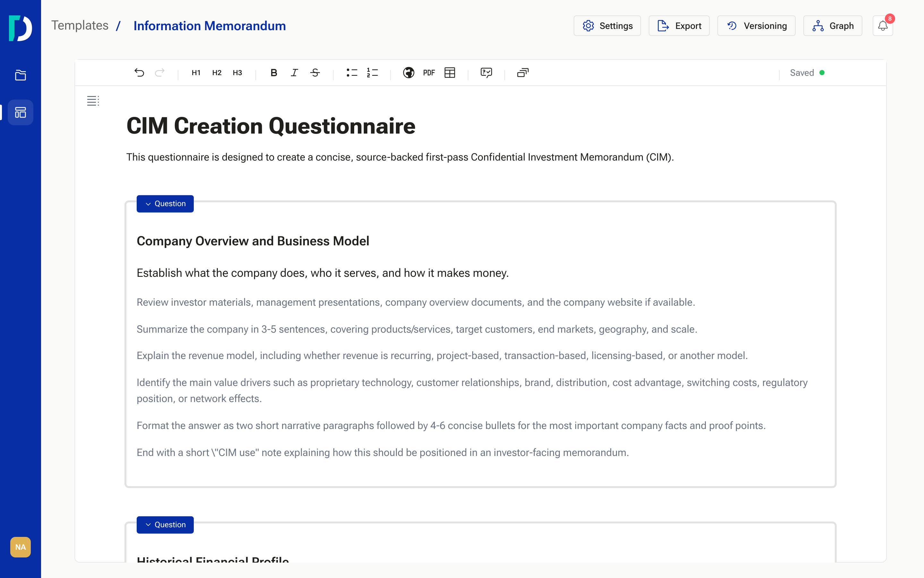Viewport: 924px width, 578px height.
Task: Click the redo arrow
Action: coord(159,73)
